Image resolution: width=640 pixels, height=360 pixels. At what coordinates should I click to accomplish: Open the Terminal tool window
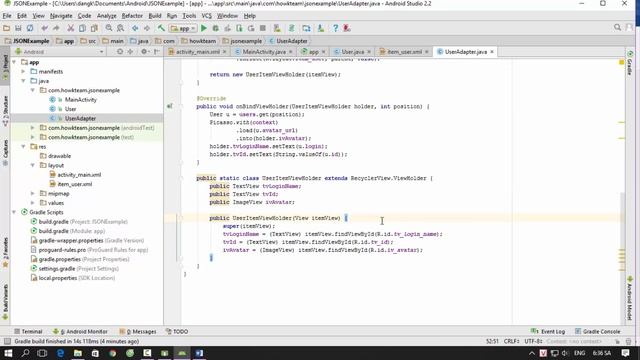pos(28,331)
